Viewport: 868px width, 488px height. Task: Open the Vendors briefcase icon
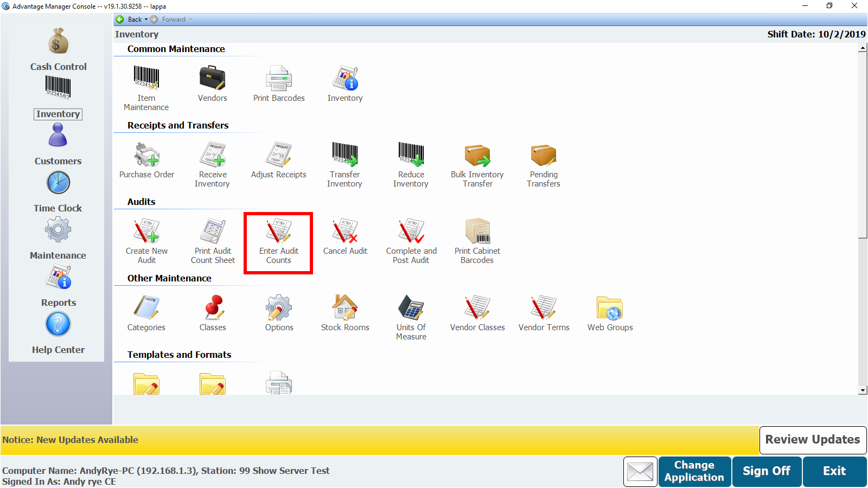pos(212,78)
